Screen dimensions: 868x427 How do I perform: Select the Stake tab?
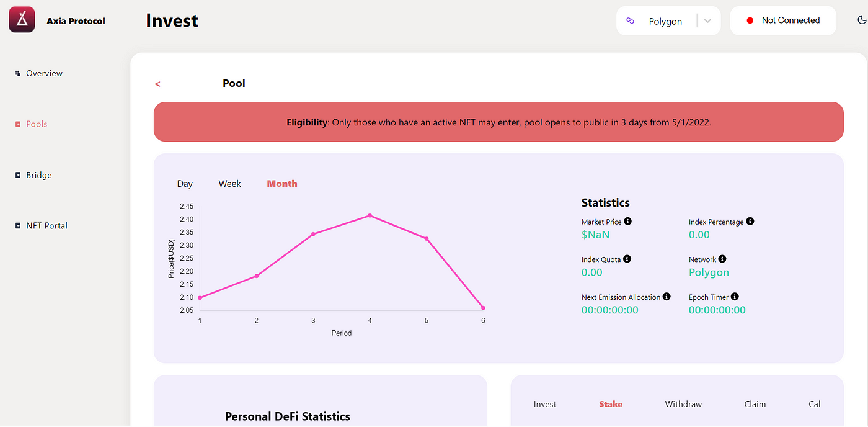coord(611,404)
